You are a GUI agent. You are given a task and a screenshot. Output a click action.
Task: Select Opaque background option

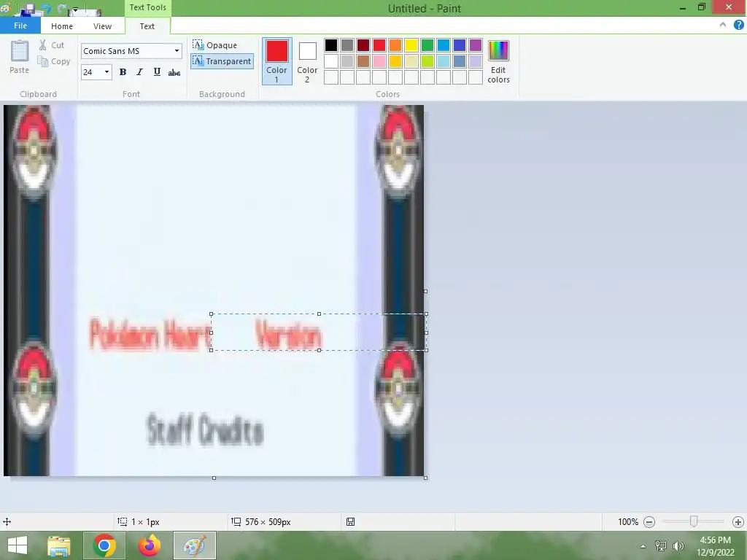(x=215, y=44)
